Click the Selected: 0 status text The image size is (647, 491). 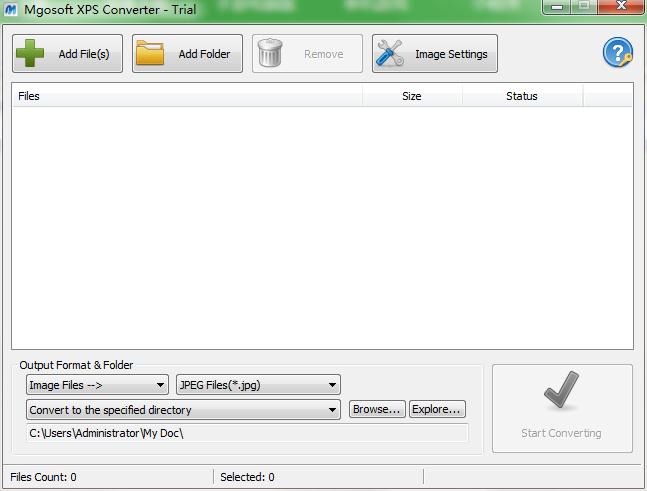[247, 477]
